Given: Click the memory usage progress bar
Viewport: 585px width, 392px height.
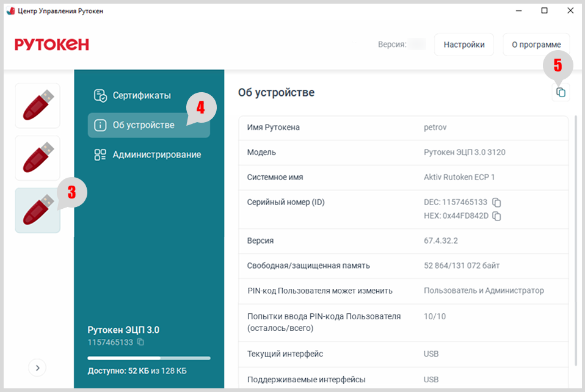Looking at the screenshot, I should click(148, 358).
